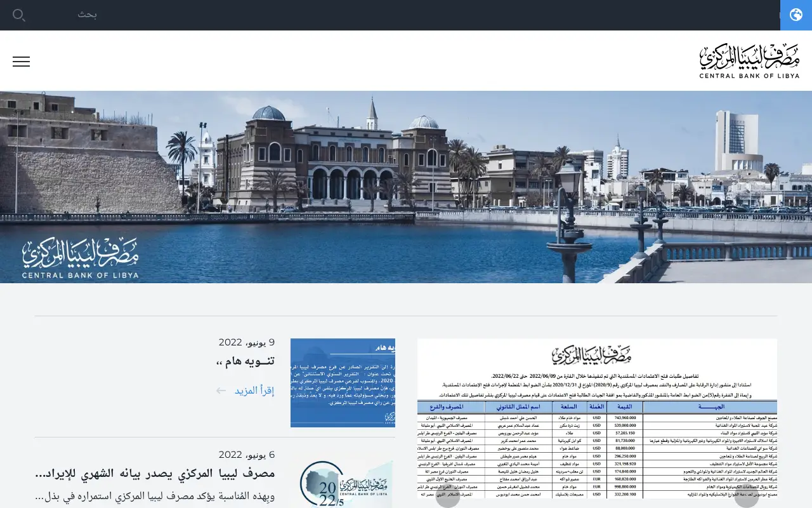Screen dimensions: 812x508
Task: Open the hamburger menu
Action: [21, 62]
